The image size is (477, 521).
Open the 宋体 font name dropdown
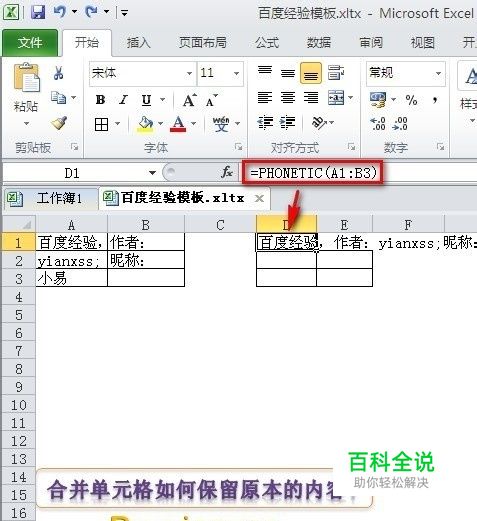(189, 73)
